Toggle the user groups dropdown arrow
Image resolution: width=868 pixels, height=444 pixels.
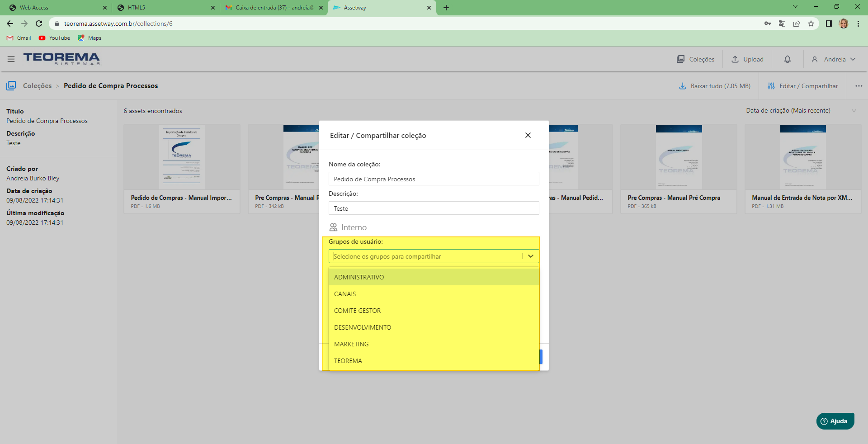click(531, 256)
